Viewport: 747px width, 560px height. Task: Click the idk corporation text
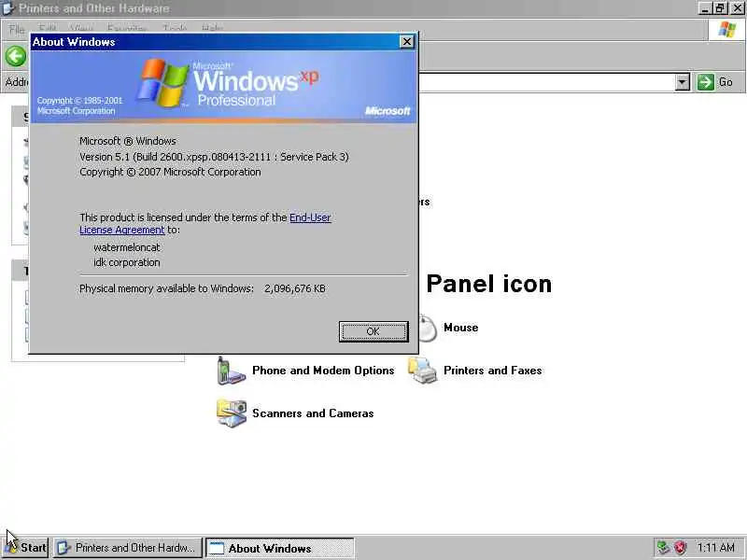point(127,262)
